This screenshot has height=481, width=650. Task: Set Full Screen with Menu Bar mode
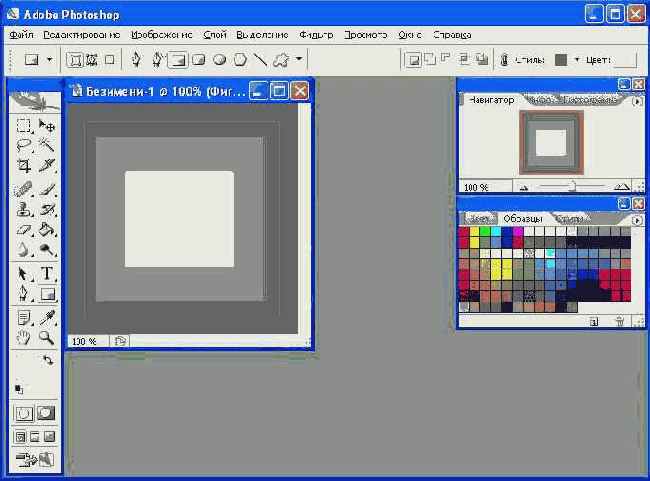coord(35,437)
